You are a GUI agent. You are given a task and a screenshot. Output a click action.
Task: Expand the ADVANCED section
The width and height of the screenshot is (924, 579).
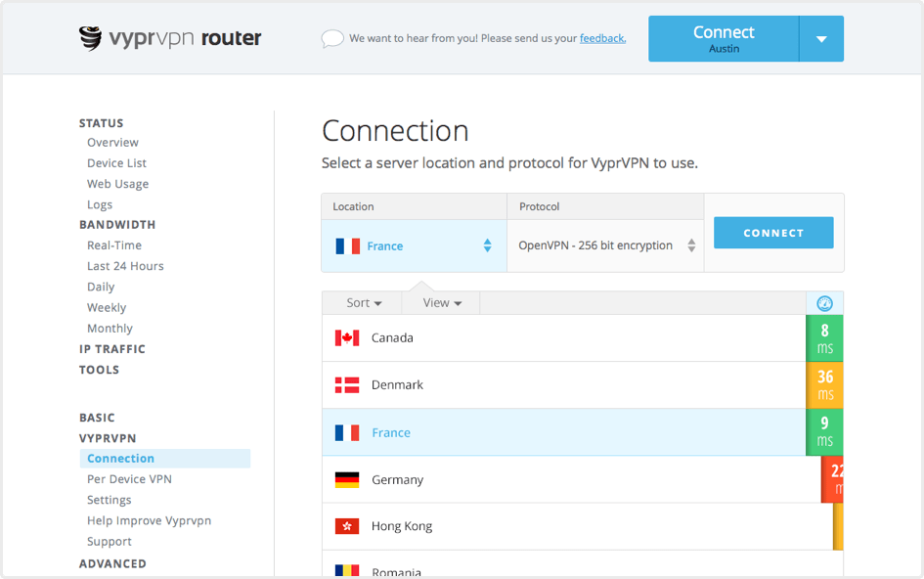click(x=112, y=563)
